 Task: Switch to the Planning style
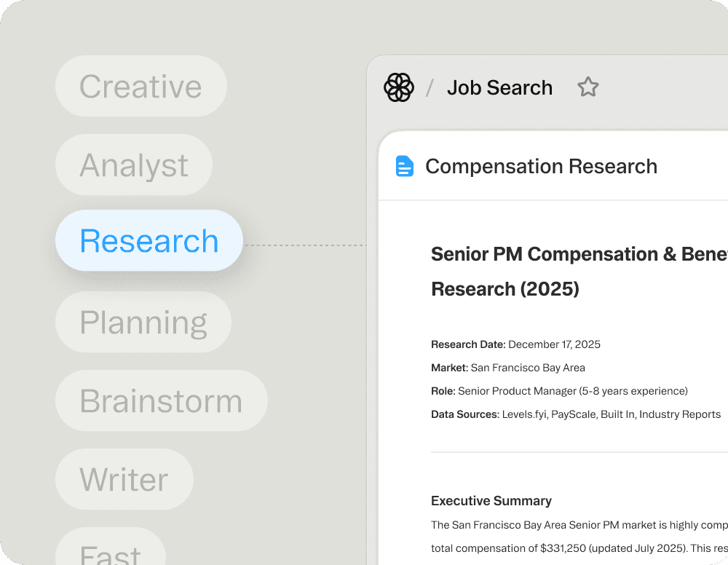coord(143,323)
